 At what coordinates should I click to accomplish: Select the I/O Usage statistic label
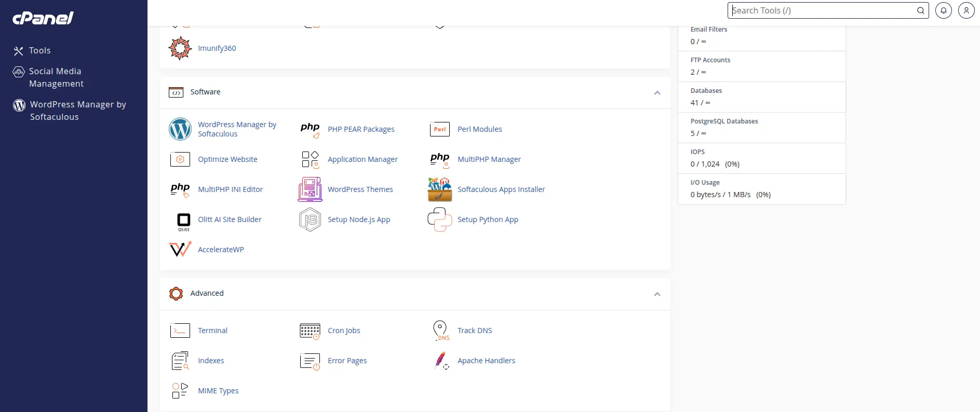coord(705,183)
